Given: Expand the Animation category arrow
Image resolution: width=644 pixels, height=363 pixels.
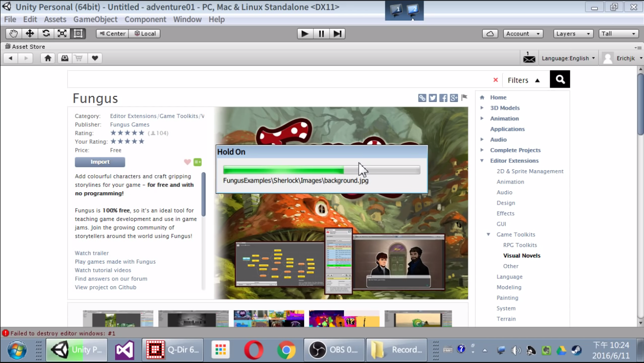Looking at the screenshot, I should 482,119.
